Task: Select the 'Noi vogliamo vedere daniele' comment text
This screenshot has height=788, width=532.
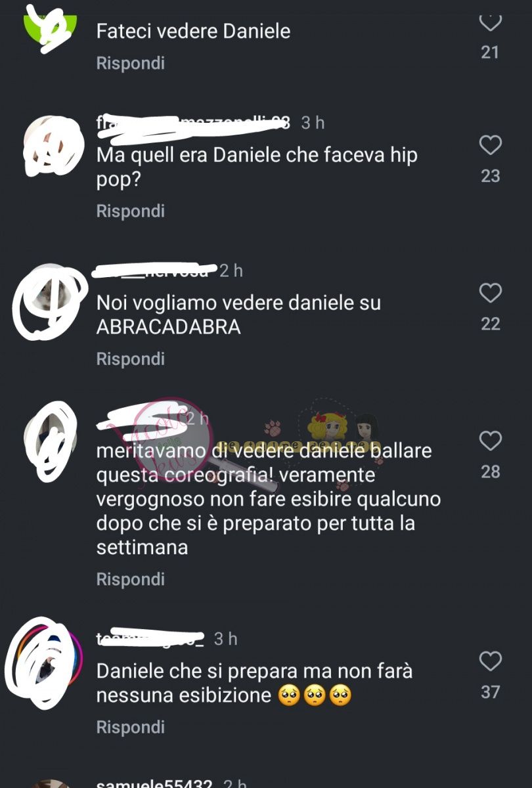Action: [x=239, y=315]
